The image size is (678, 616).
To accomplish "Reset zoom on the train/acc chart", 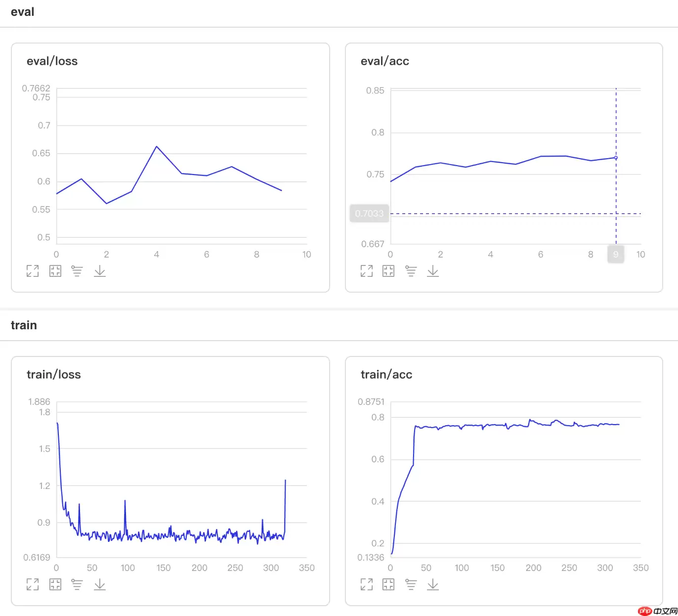I will pyautogui.click(x=388, y=584).
